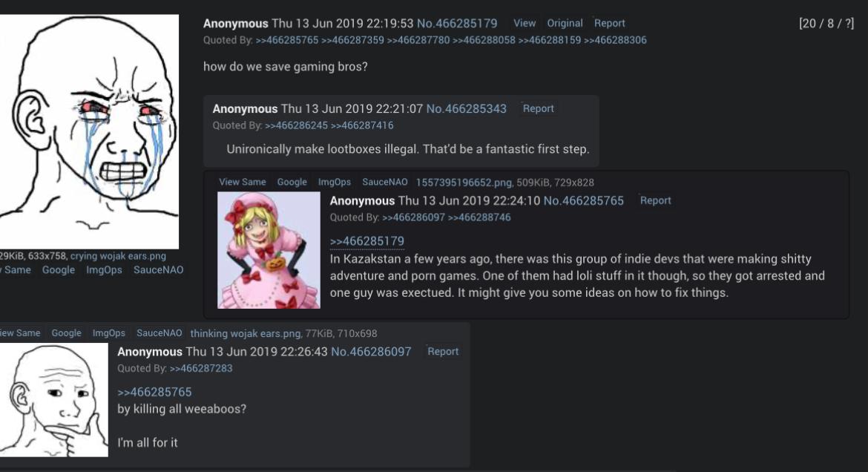
Task: Click the View link on the first post
Action: pos(525,23)
